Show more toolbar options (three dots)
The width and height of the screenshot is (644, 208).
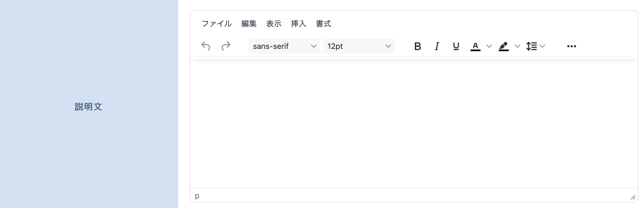(571, 46)
